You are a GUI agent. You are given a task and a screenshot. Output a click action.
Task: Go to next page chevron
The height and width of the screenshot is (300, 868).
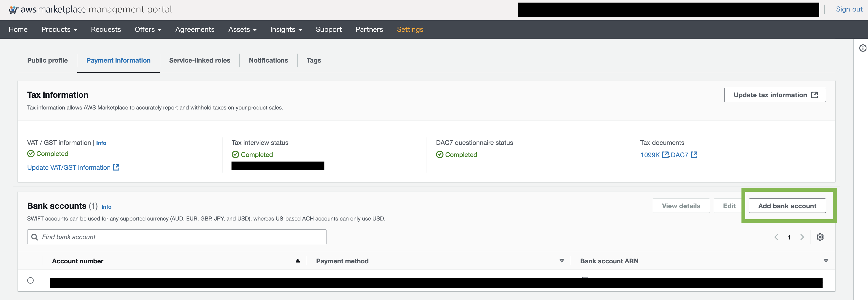coord(802,237)
